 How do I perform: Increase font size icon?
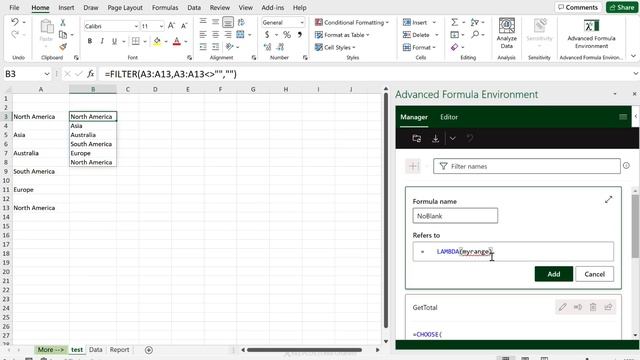click(171, 26)
